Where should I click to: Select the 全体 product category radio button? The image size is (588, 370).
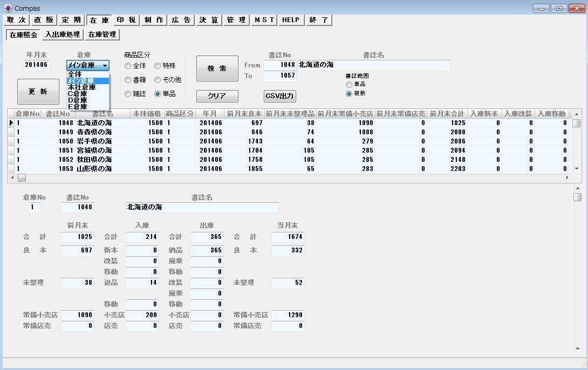[128, 66]
